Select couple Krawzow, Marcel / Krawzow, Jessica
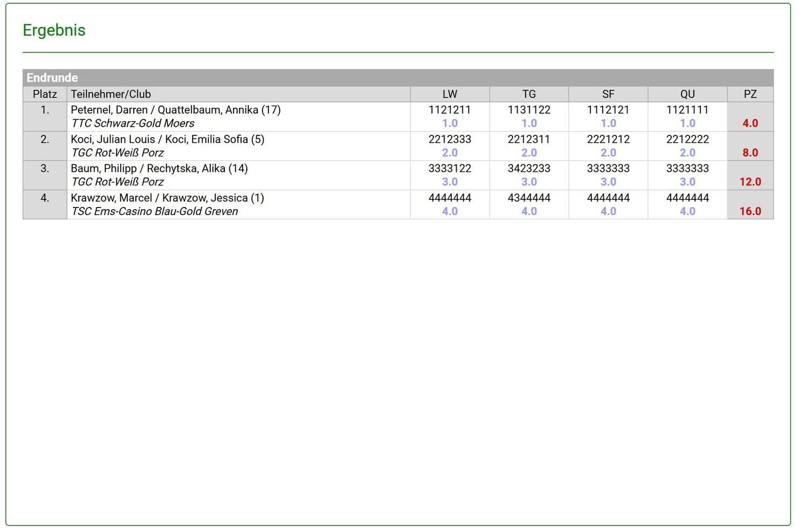Screen dimensions: 799x532 pyautogui.click(x=167, y=198)
